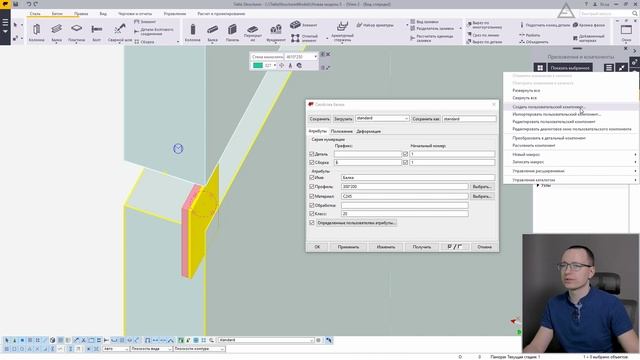Toggle the Класс checkbox
This screenshot has height=360, width=640.
pos(312,213)
